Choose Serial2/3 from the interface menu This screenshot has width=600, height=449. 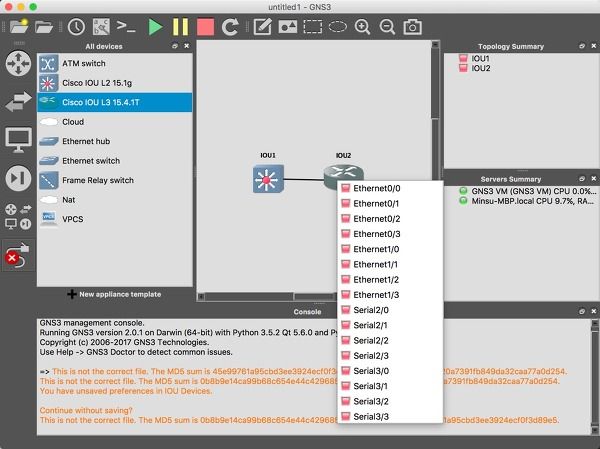click(x=390, y=356)
